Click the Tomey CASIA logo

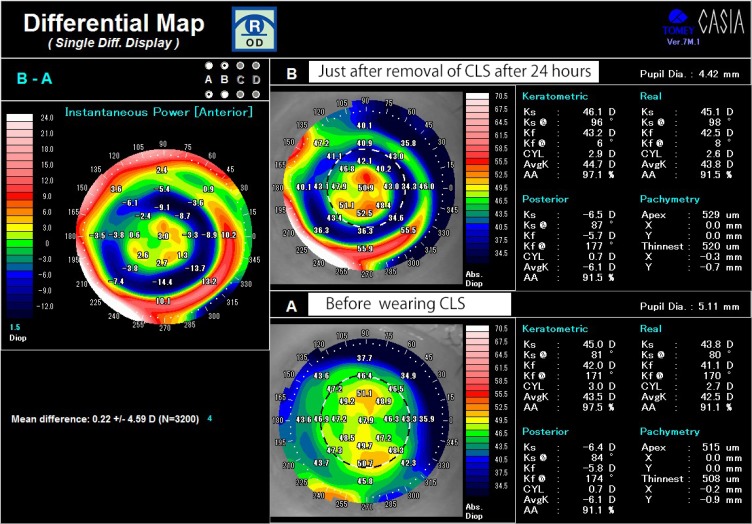703,23
